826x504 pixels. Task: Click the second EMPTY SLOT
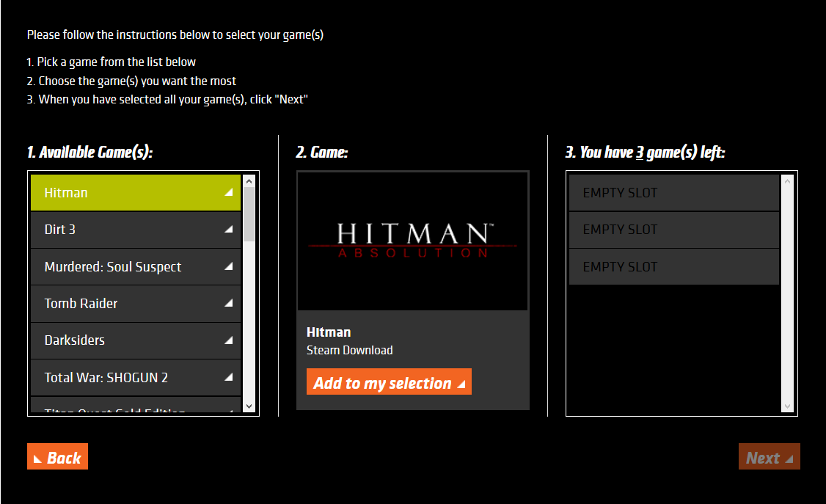coord(673,230)
